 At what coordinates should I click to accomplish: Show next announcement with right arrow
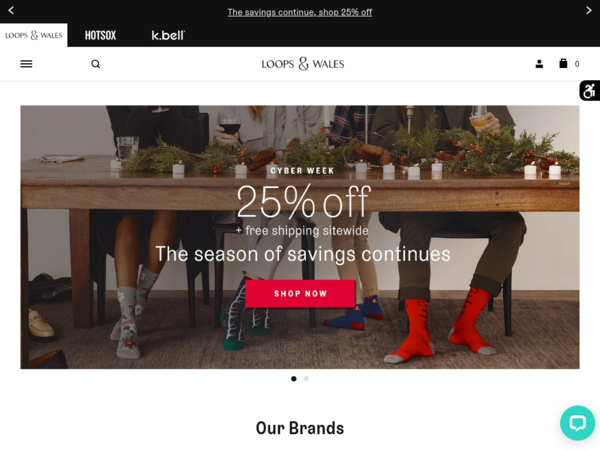(589, 10)
